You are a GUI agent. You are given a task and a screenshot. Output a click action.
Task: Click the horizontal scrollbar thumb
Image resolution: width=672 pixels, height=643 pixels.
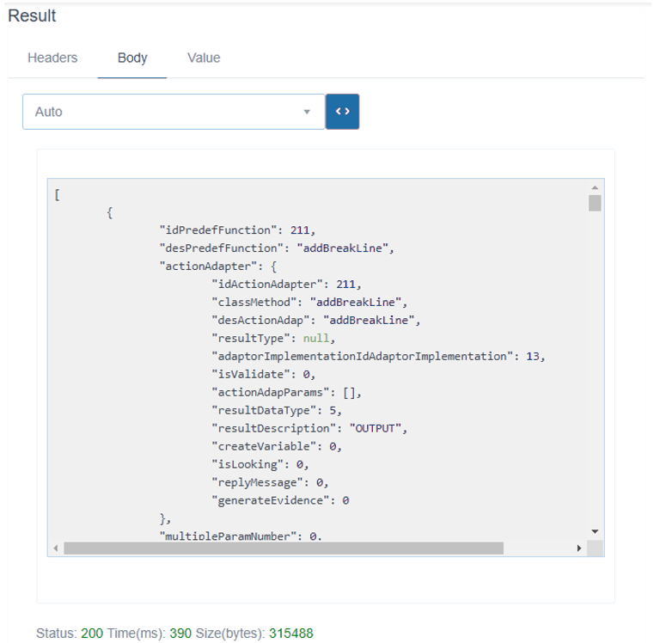[284, 548]
